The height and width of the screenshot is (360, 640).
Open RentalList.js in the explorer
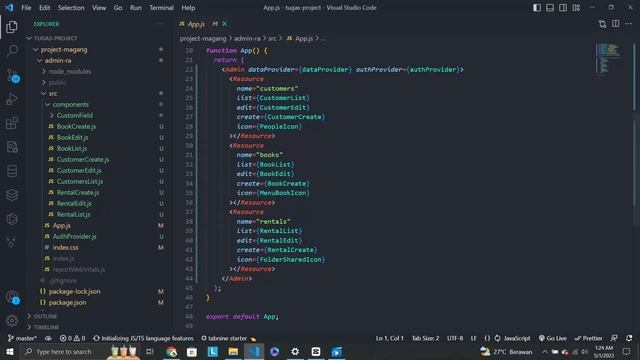click(x=73, y=214)
